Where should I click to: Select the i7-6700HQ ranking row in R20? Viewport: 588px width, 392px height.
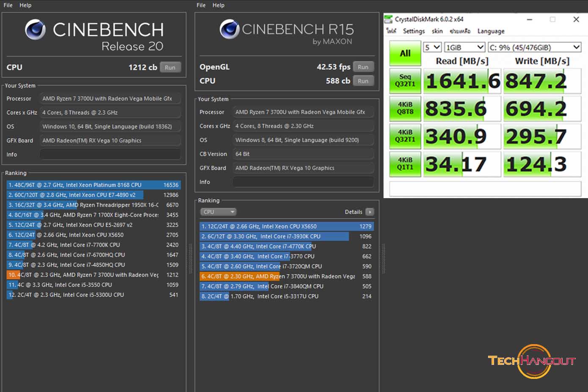94,255
